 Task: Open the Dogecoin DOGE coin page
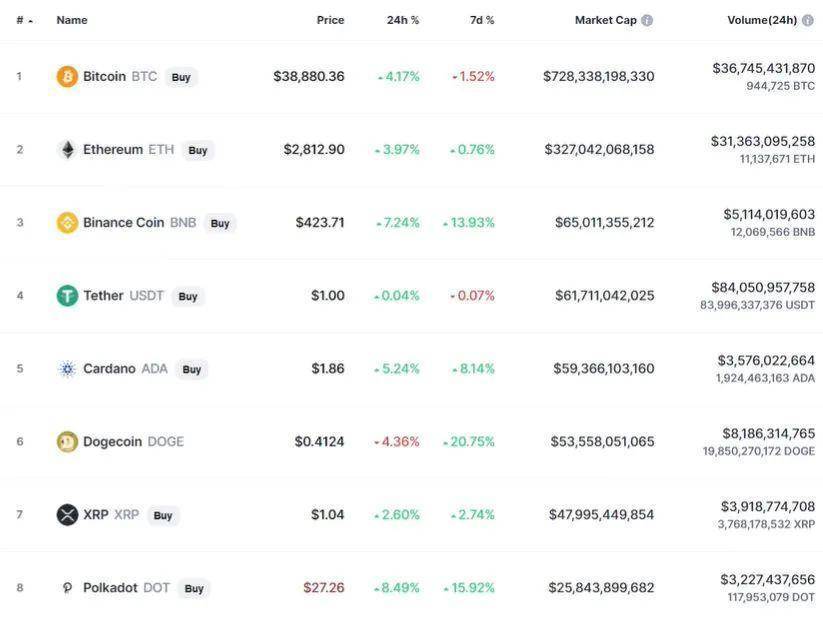(x=133, y=442)
